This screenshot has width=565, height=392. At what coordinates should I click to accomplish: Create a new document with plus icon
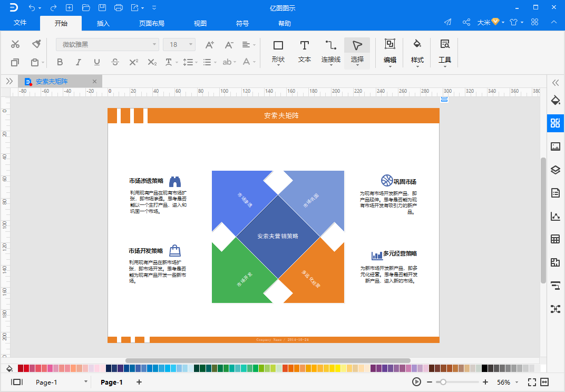pyautogui.click(x=69, y=7)
